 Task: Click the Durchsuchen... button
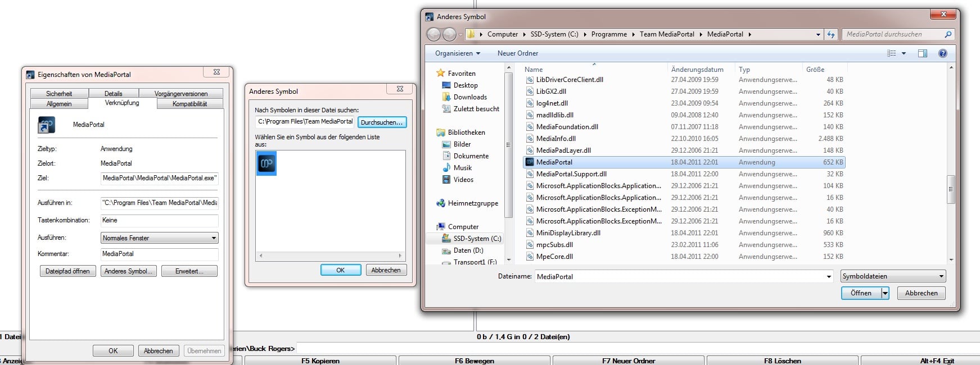pyautogui.click(x=382, y=122)
